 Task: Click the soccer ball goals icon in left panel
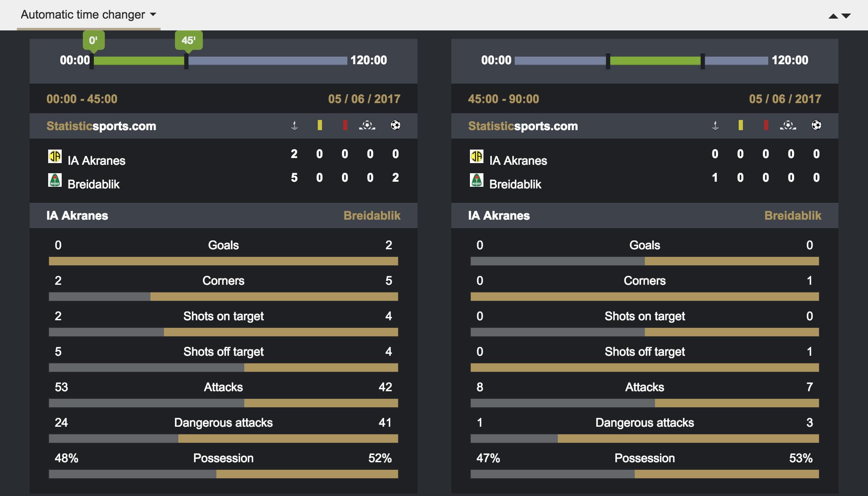[396, 125]
